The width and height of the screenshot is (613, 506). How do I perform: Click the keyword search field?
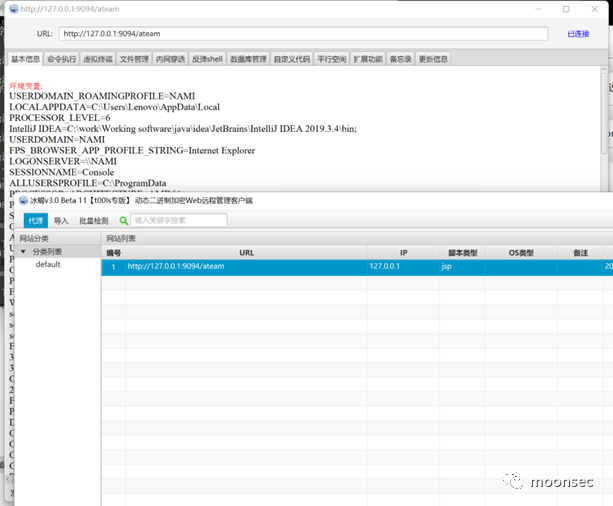(x=179, y=220)
